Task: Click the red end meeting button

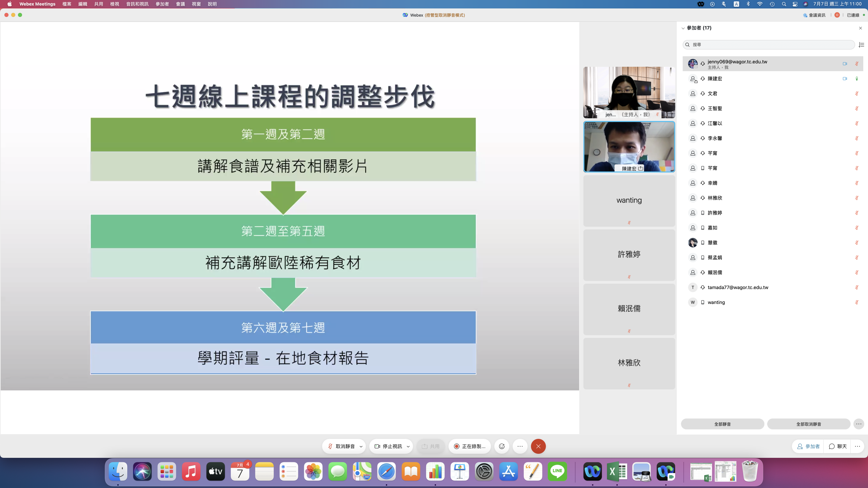Action: click(x=538, y=446)
